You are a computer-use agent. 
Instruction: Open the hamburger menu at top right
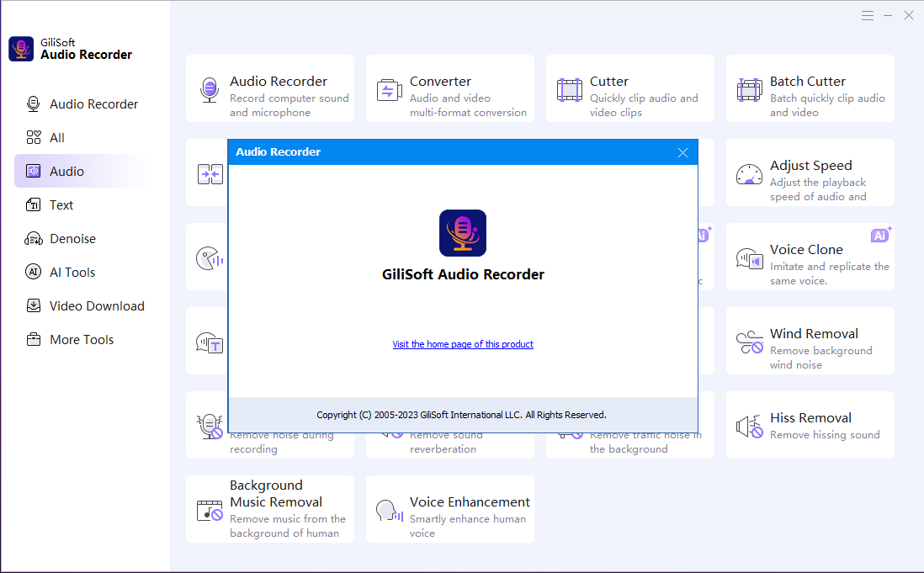click(x=868, y=16)
